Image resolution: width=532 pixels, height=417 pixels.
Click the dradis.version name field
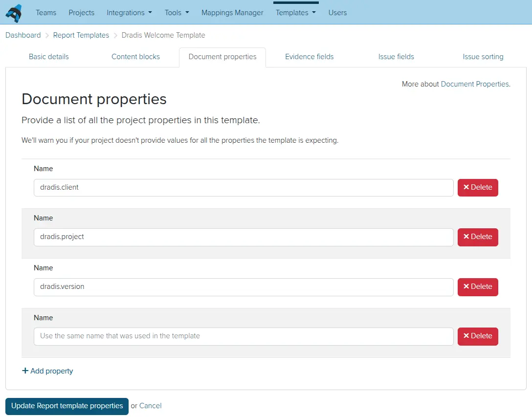(x=244, y=287)
